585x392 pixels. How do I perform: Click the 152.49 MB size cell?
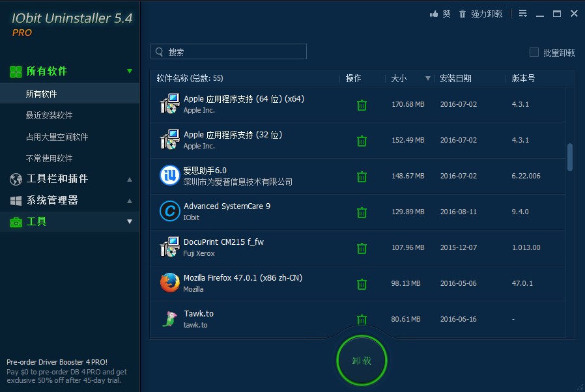point(408,140)
